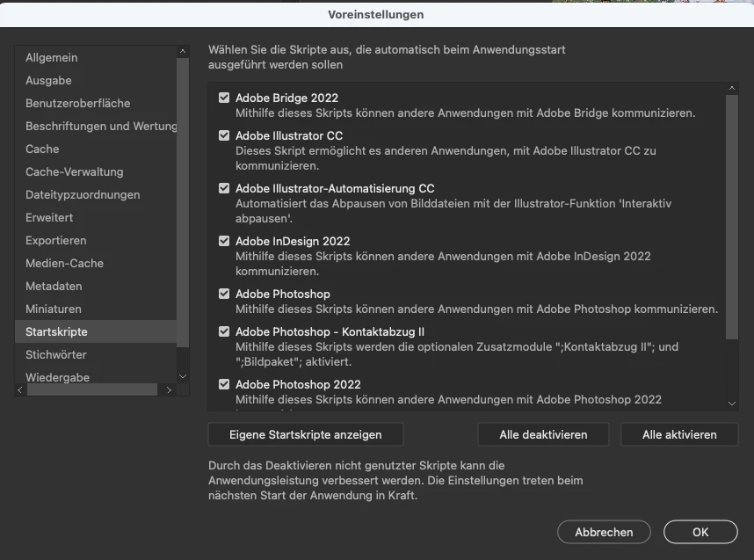Click Alle deaktivieren button
The width and height of the screenshot is (754, 560).
pos(543,434)
